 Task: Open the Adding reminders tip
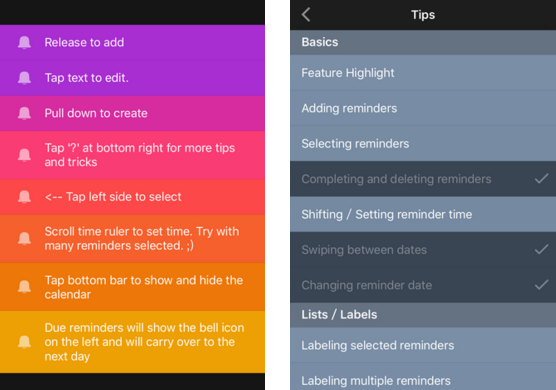(x=423, y=108)
